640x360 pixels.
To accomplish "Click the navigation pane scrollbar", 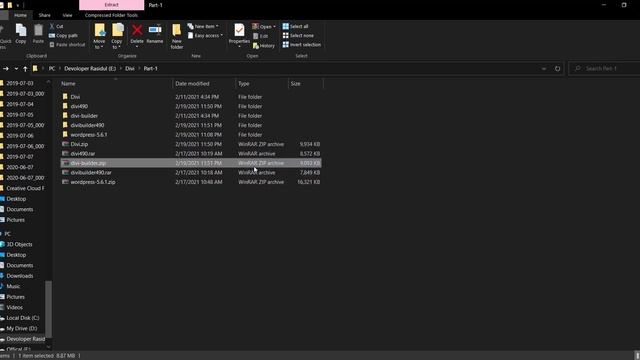I will tap(48, 309).
